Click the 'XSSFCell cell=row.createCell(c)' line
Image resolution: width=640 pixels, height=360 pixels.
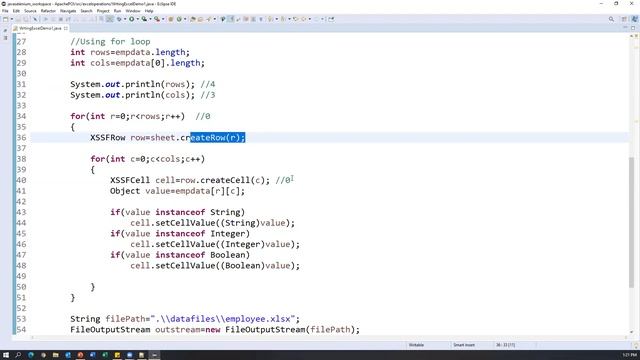[190, 180]
